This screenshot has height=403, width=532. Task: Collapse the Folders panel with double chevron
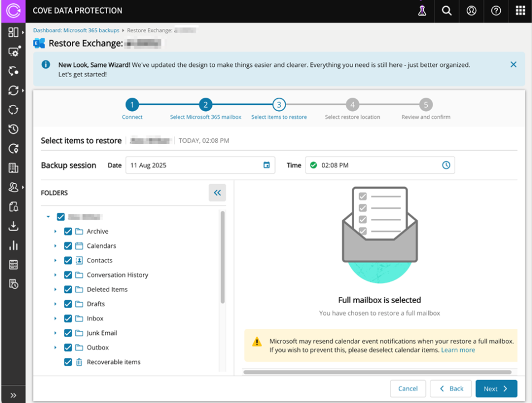coord(217,193)
